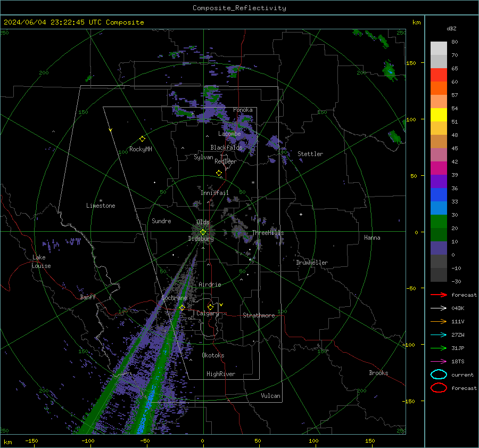Image resolution: width=479 pixels, height=448 pixels.
Task: Click the Calgary city label
Action: click(208, 313)
